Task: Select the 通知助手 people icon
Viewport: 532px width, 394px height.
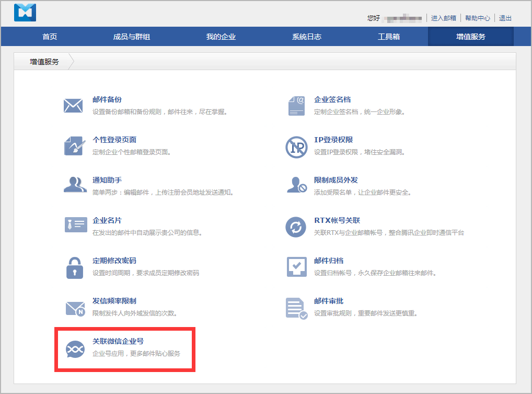Action: click(x=74, y=185)
